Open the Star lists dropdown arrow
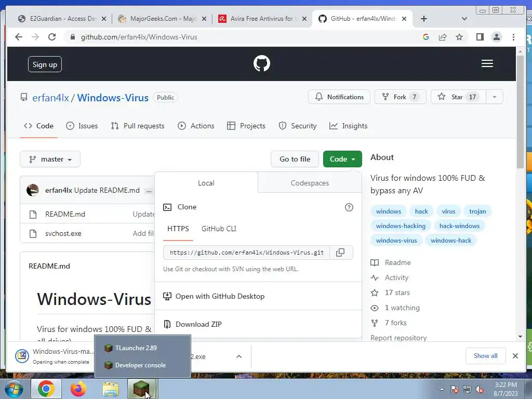532x399 pixels. click(x=495, y=97)
